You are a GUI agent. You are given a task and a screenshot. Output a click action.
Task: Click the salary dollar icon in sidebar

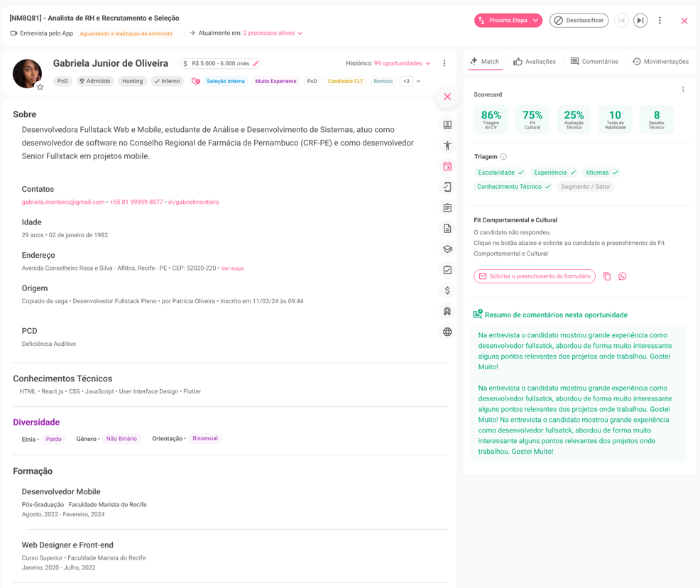point(447,290)
